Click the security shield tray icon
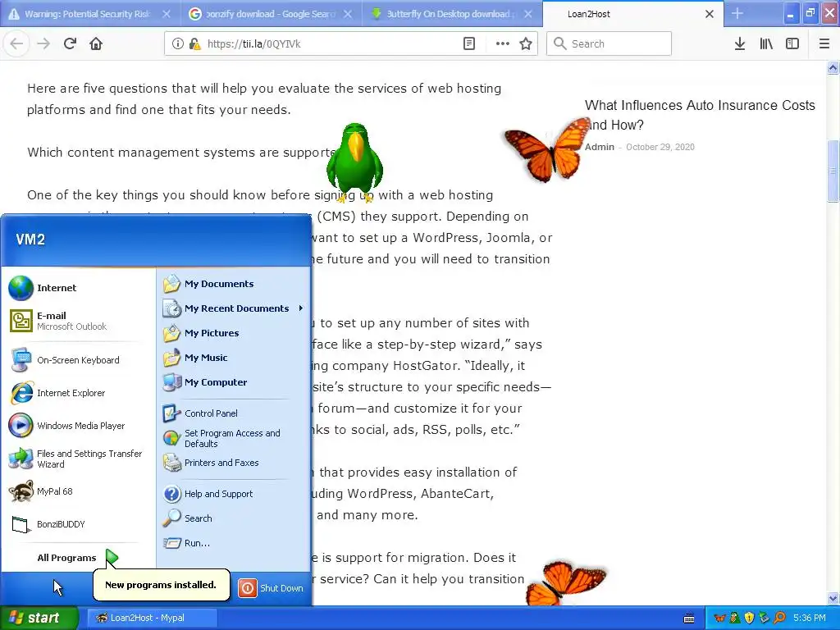 749,619
